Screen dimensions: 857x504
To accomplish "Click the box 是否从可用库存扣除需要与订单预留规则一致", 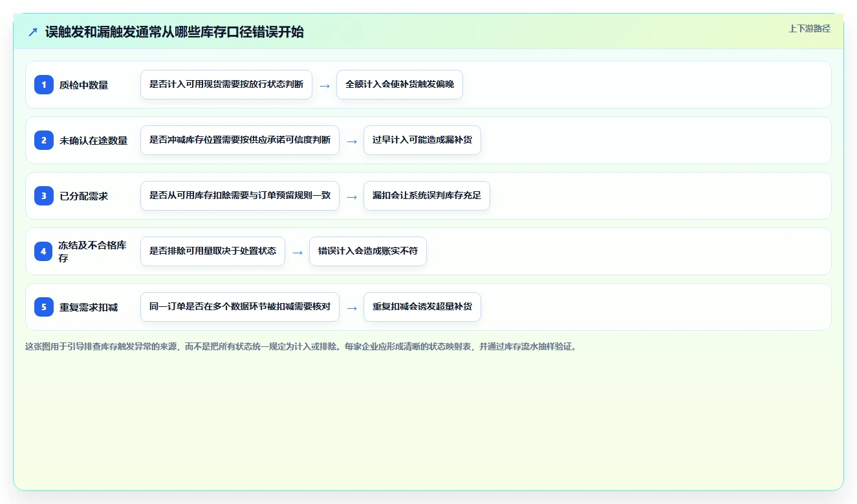I will coord(240,196).
